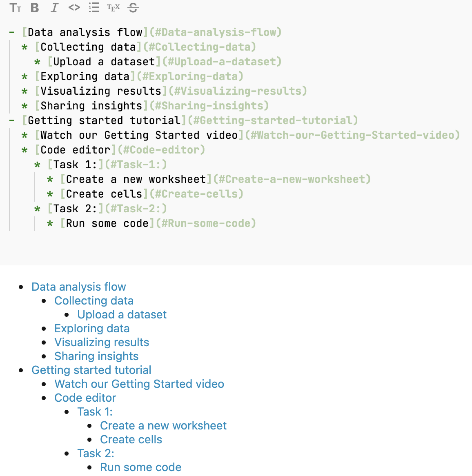This screenshot has width=472, height=476.
Task: Open the Getting started tutorial link
Action: click(91, 370)
